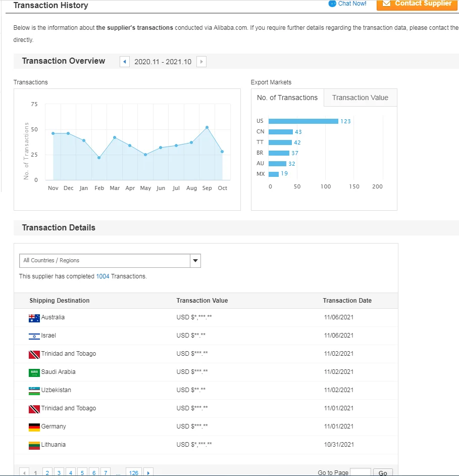Image resolution: width=459 pixels, height=476 pixels.
Task: Click the Go button in pagination
Action: click(x=383, y=473)
